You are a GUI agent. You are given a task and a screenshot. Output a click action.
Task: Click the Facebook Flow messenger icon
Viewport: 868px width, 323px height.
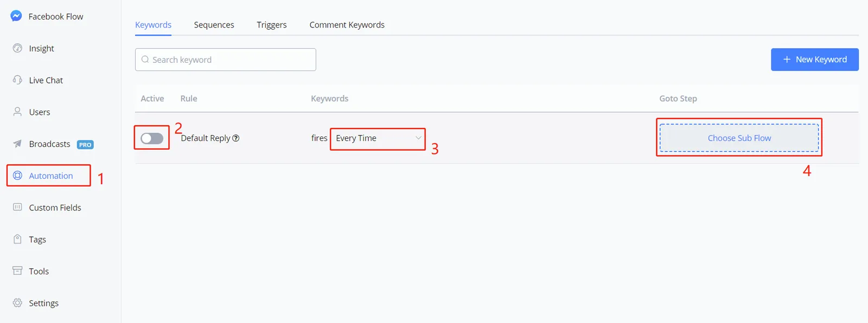tap(16, 16)
